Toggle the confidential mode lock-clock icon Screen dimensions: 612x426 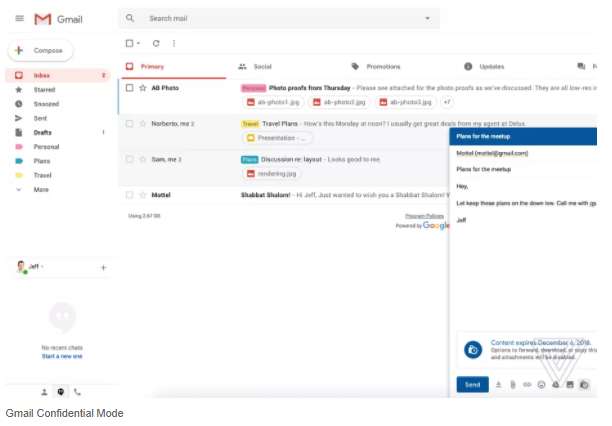click(584, 384)
